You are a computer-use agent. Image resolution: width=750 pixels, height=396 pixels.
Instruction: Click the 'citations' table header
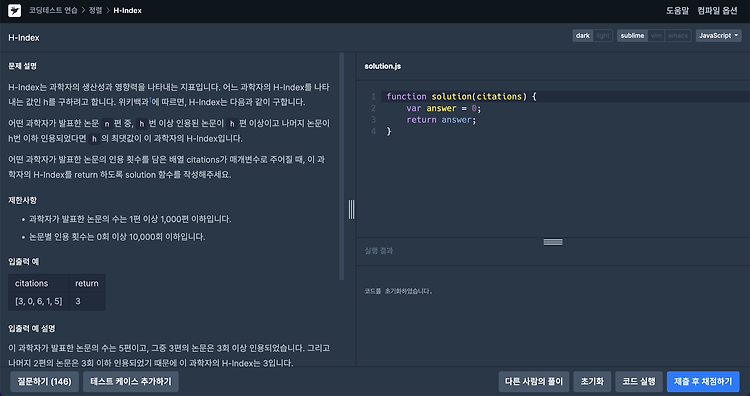coord(39,284)
